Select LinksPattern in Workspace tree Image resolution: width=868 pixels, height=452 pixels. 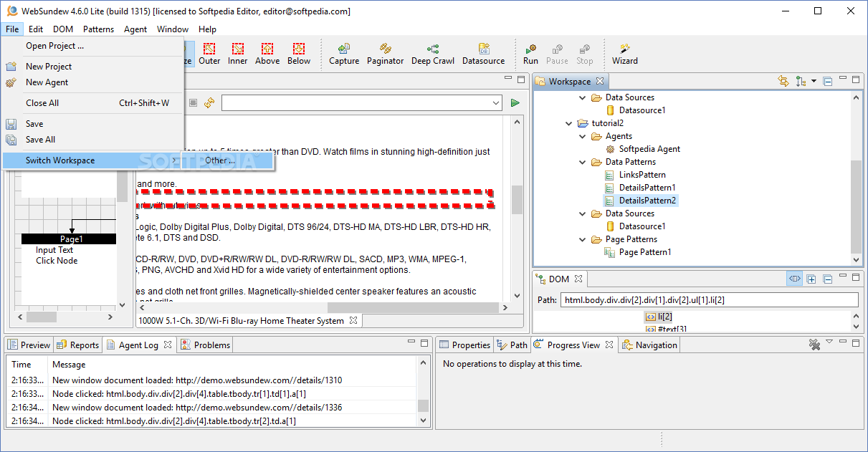pos(636,175)
